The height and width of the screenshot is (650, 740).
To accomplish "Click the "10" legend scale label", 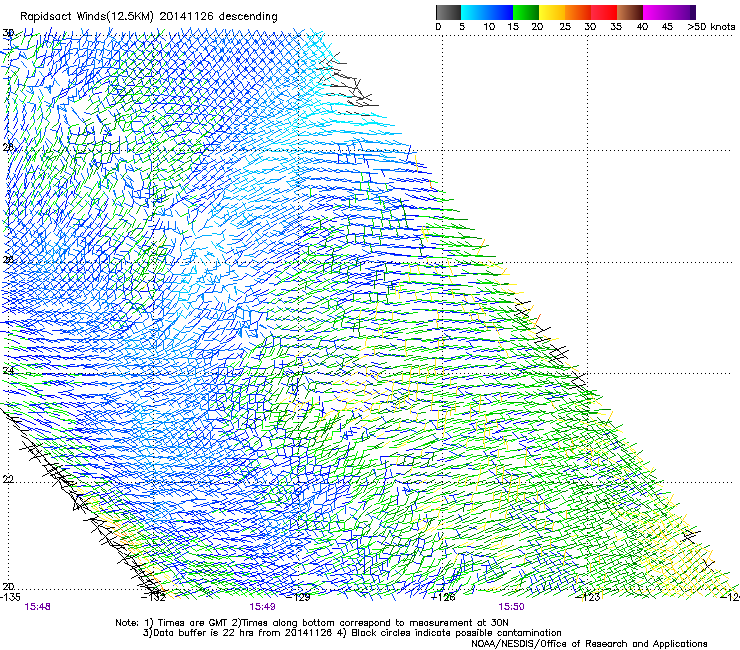I will [x=489, y=27].
